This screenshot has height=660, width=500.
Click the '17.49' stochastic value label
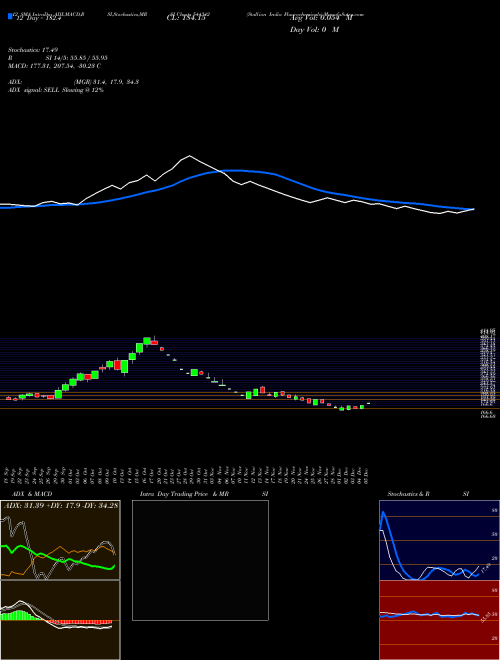(487, 568)
